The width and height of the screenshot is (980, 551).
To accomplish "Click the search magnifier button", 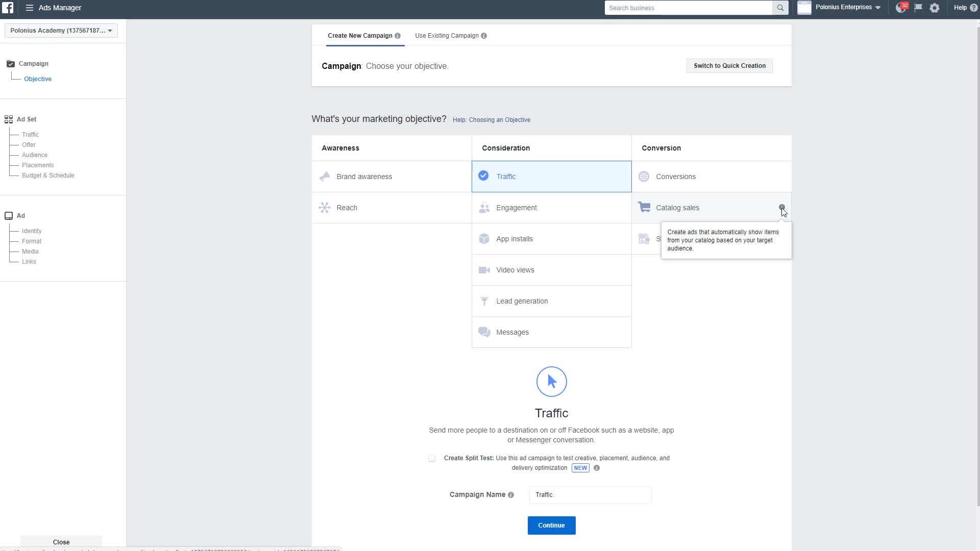I will point(780,8).
